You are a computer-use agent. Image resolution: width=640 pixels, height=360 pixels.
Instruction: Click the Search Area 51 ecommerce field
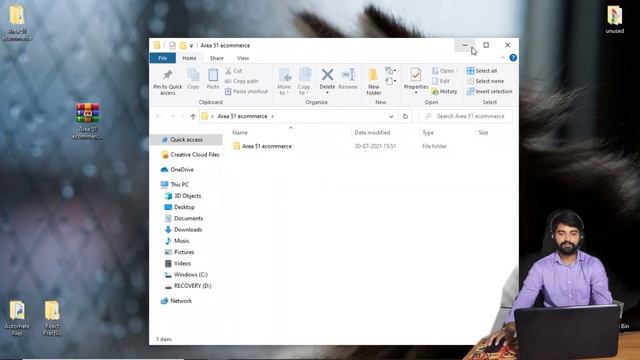(x=465, y=116)
